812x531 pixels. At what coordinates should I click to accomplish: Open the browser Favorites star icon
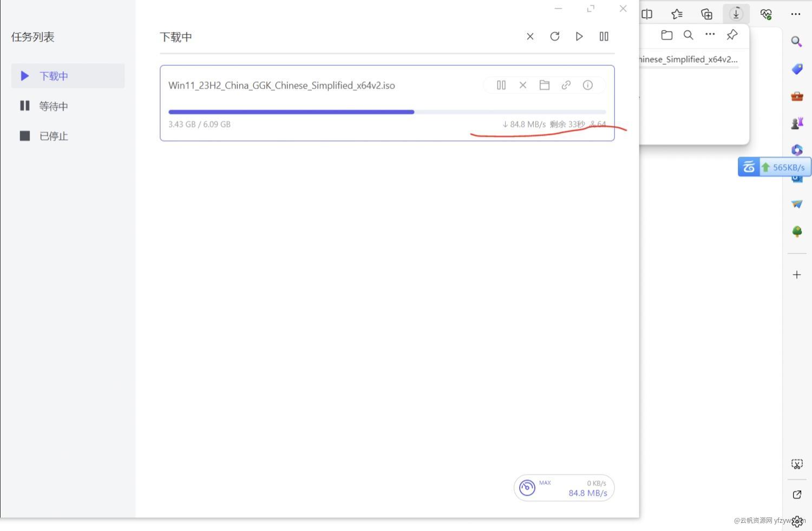coord(677,14)
